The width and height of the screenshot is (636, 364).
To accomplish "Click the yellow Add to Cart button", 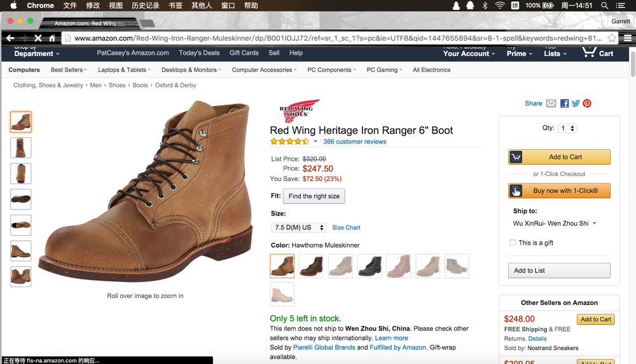I will (559, 157).
